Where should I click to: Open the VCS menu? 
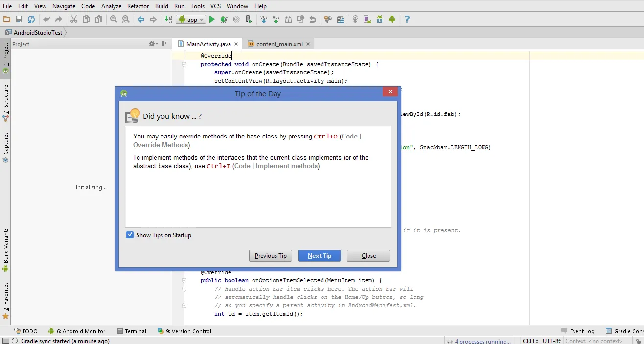click(x=216, y=6)
